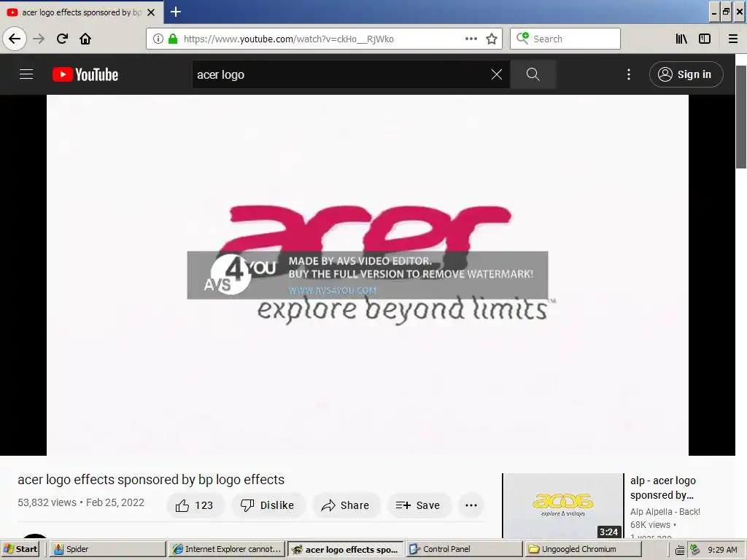Click the video player to pause
The width and height of the screenshot is (747, 560).
coord(368,275)
